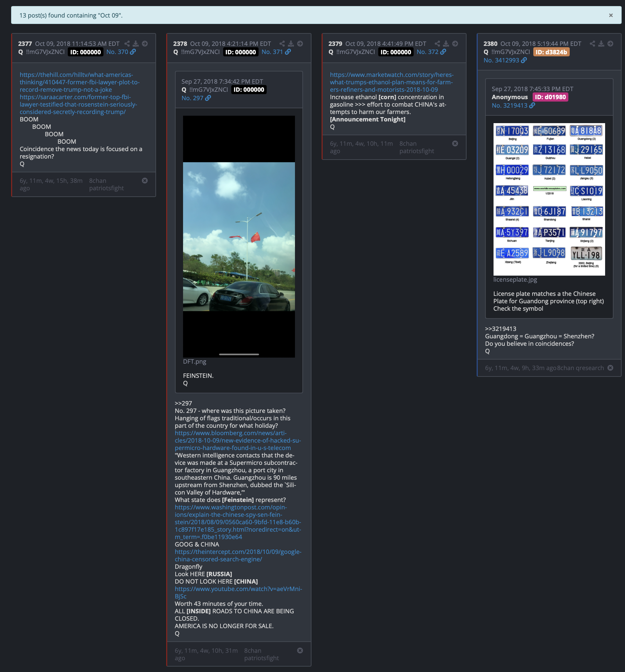This screenshot has height=672, width=625.
Task: Open the theintercept.com Google China link
Action: click(238, 555)
